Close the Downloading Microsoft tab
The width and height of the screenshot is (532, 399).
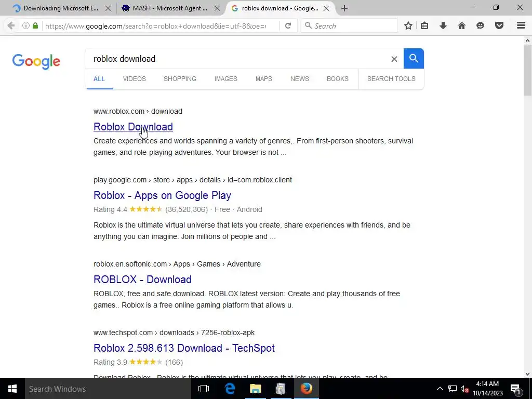(x=108, y=8)
